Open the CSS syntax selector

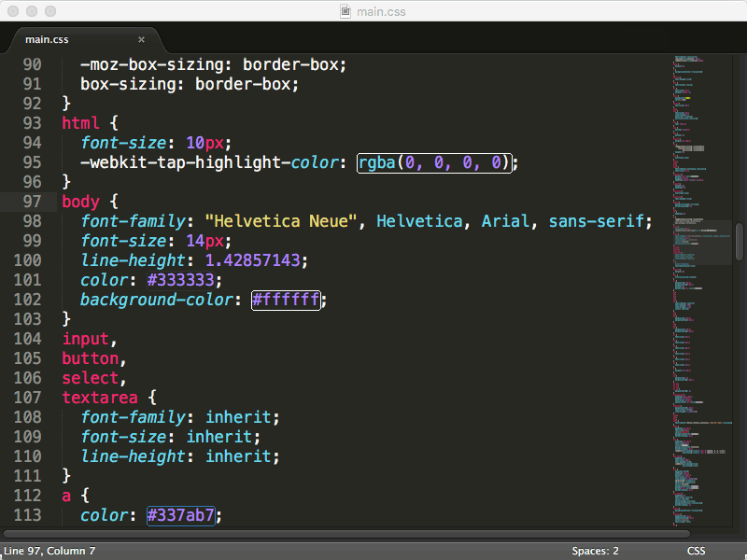pyautogui.click(x=696, y=551)
